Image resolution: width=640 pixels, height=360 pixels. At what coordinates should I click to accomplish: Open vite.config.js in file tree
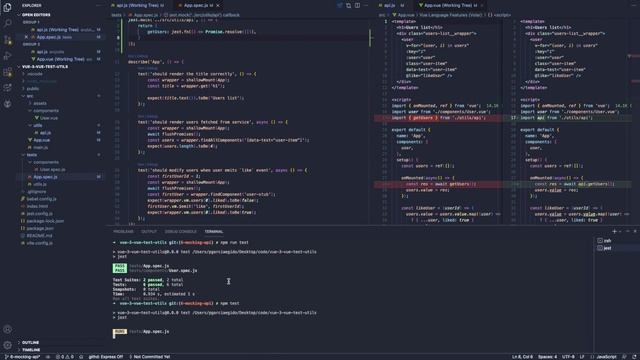[40, 243]
